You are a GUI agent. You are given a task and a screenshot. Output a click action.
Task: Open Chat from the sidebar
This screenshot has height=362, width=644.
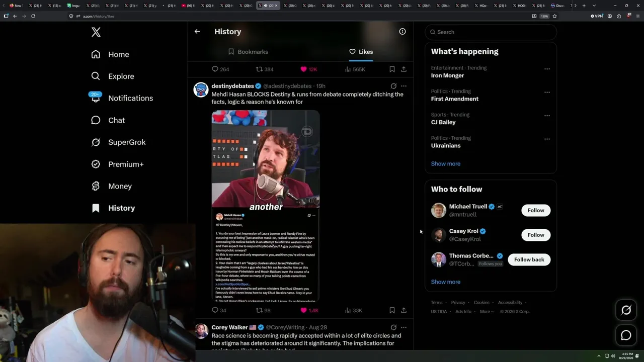click(108, 120)
